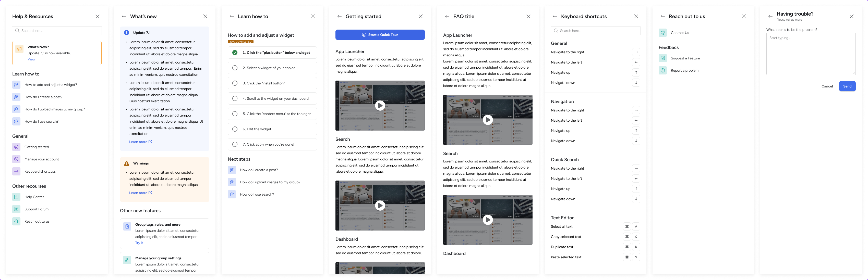Click the Reach out to us headset icon
The height and width of the screenshot is (280, 868).
[16, 221]
